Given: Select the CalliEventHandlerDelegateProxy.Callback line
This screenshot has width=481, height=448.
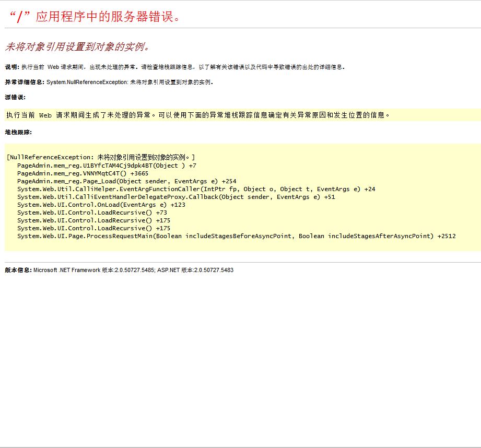Looking at the screenshot, I should (x=176, y=197).
